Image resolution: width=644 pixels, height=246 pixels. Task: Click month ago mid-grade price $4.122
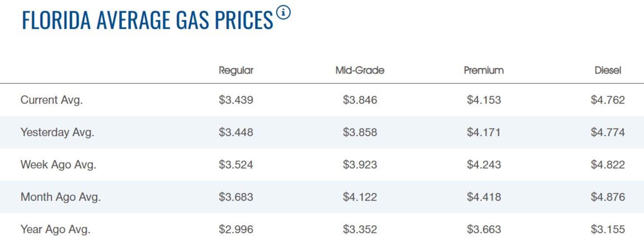pos(360,197)
